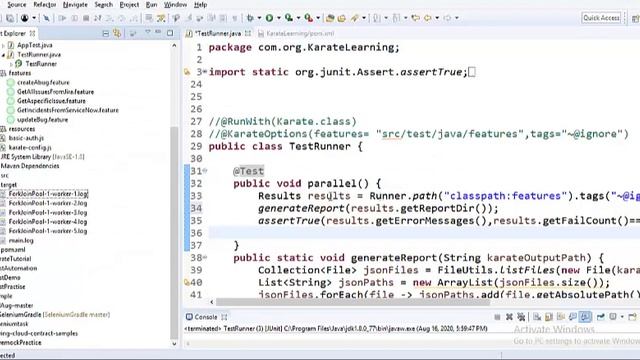The width and height of the screenshot is (640, 360).
Task: Click the External Tools run icon
Action: click(x=309, y=18)
